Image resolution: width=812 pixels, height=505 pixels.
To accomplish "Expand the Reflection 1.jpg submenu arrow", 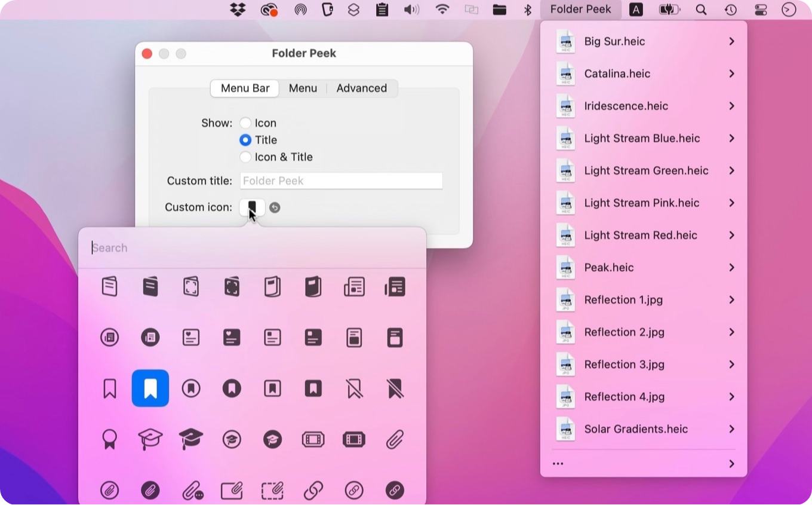I will point(731,299).
